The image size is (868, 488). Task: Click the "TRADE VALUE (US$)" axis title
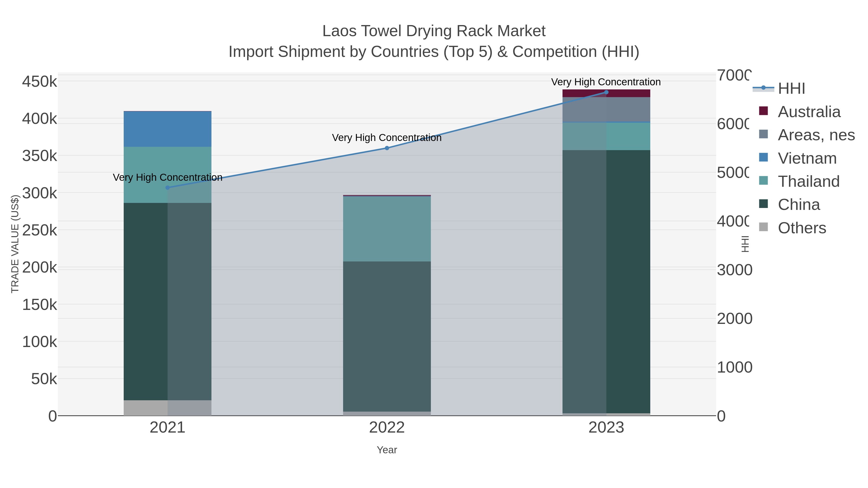pyautogui.click(x=15, y=244)
